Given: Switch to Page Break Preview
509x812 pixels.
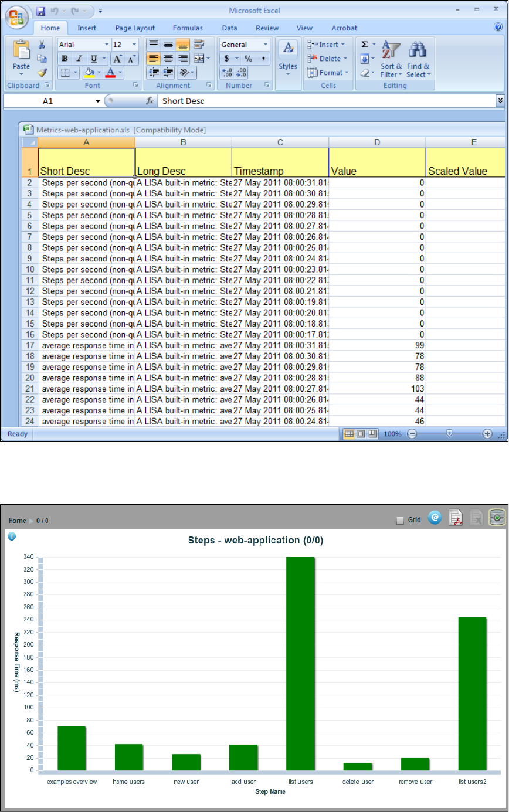Looking at the screenshot, I should tap(372, 434).
